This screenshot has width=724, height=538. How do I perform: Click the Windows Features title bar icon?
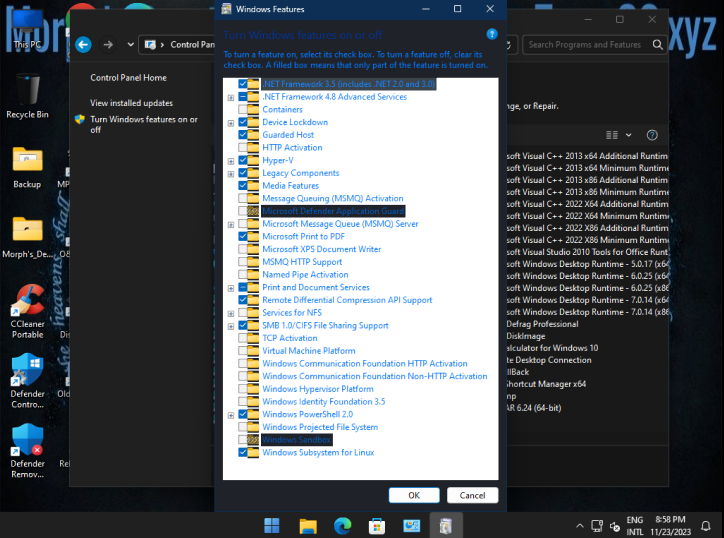tap(226, 9)
